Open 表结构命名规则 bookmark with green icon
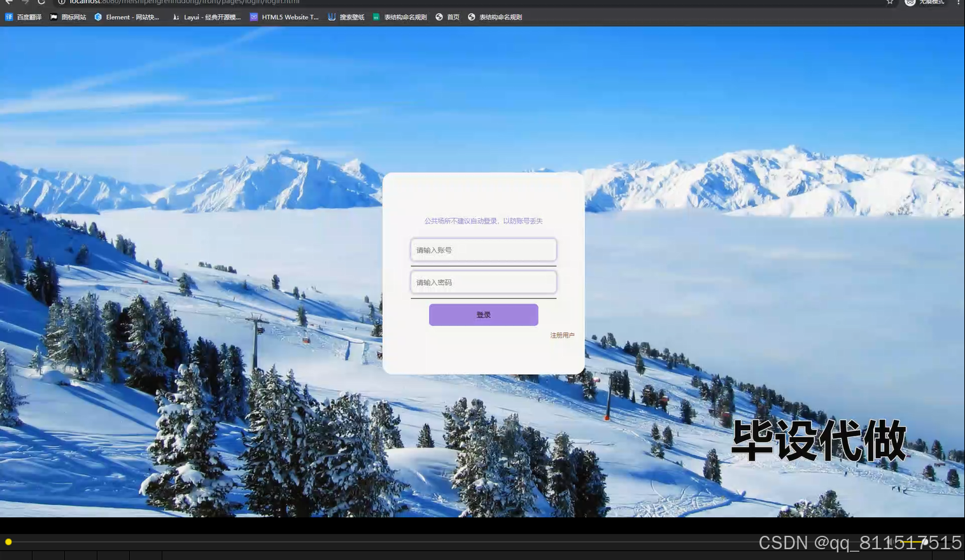Screen dimensions: 965x560 400,17
